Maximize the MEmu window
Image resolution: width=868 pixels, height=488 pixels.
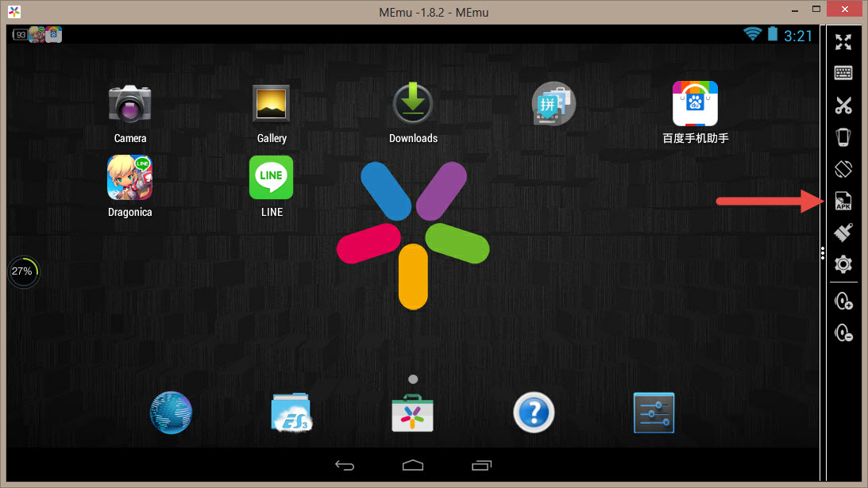(816, 9)
